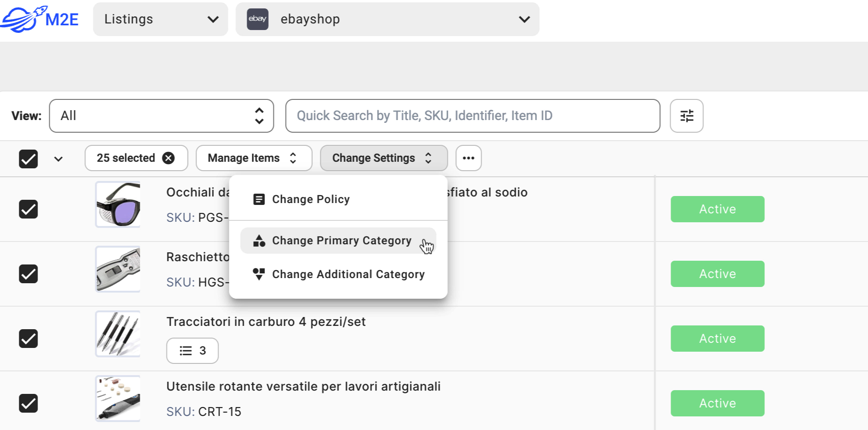Select Change Policy menu item
Viewport: 868px width, 430px height.
tap(311, 199)
